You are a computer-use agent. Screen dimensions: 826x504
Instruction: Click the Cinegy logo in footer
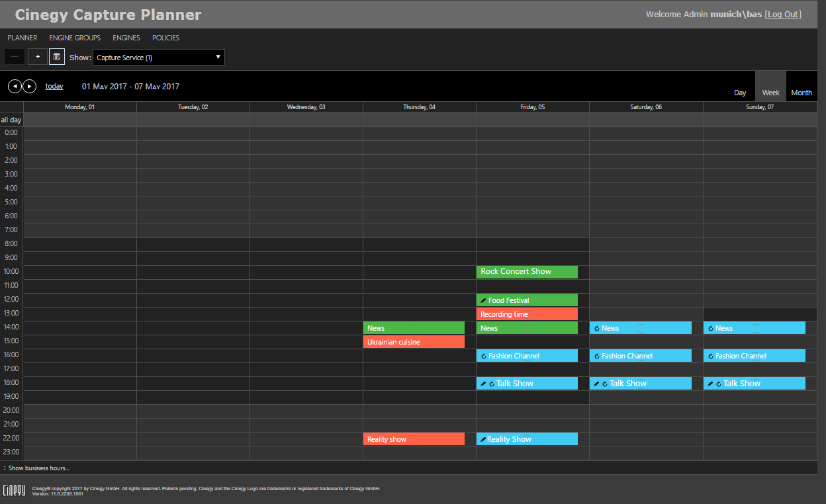pos(14,490)
